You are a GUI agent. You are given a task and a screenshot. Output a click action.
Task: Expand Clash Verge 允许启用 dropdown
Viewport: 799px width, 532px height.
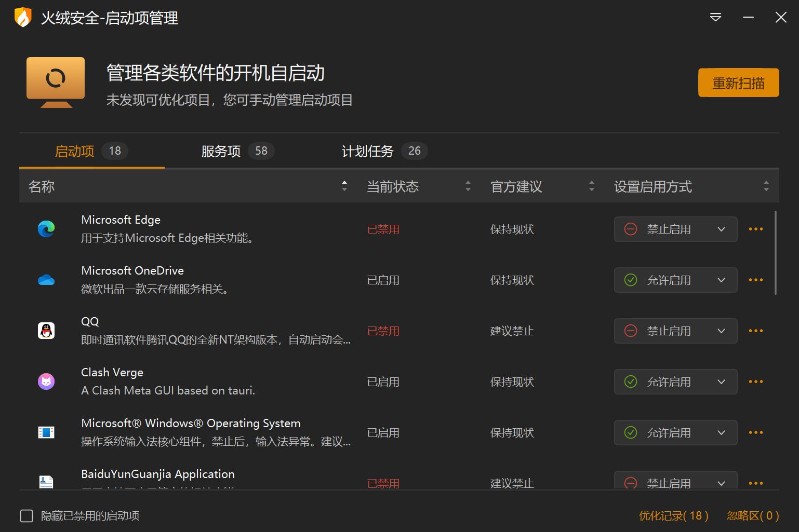click(675, 381)
